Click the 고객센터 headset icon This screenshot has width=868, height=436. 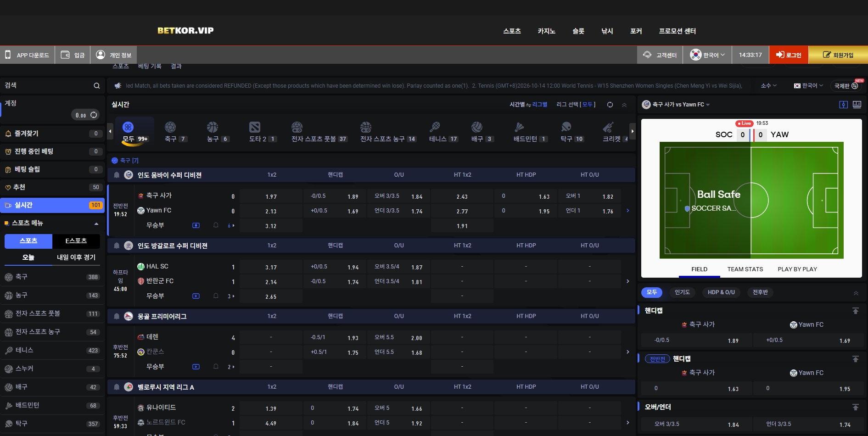[x=647, y=55]
